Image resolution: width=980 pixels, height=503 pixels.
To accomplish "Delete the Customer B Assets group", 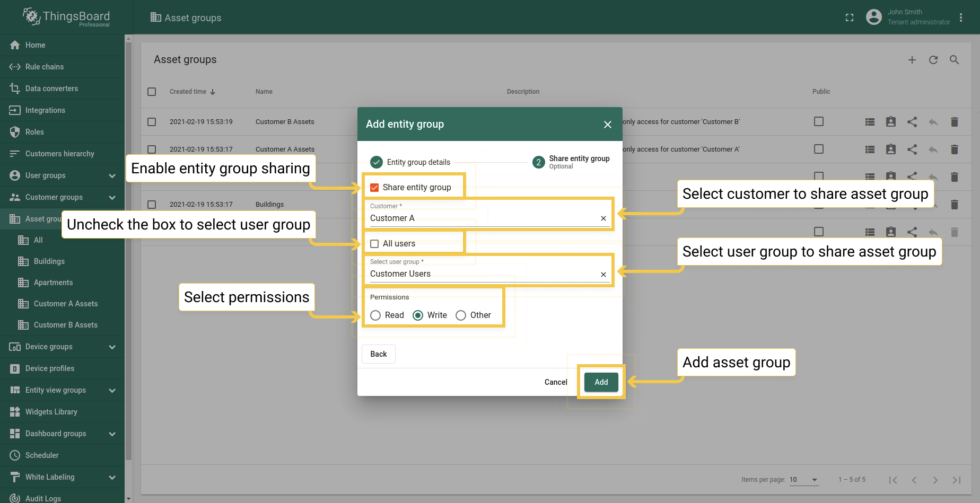I will (x=955, y=122).
